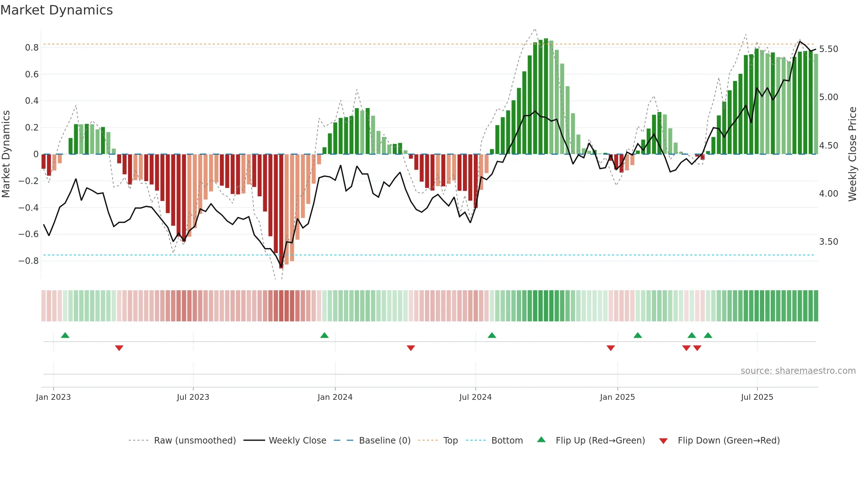
Task: Toggle Flip Up (Red→Green) legend item
Action: click(x=591, y=440)
